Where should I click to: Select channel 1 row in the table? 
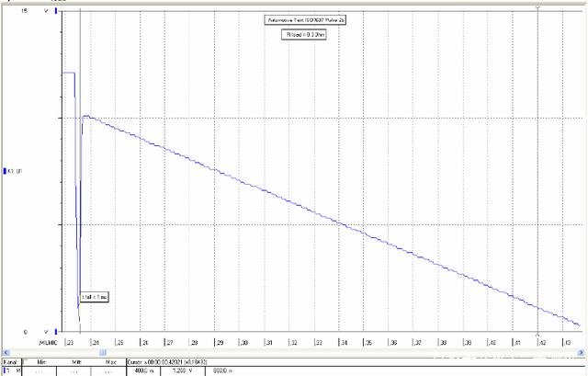point(12,371)
